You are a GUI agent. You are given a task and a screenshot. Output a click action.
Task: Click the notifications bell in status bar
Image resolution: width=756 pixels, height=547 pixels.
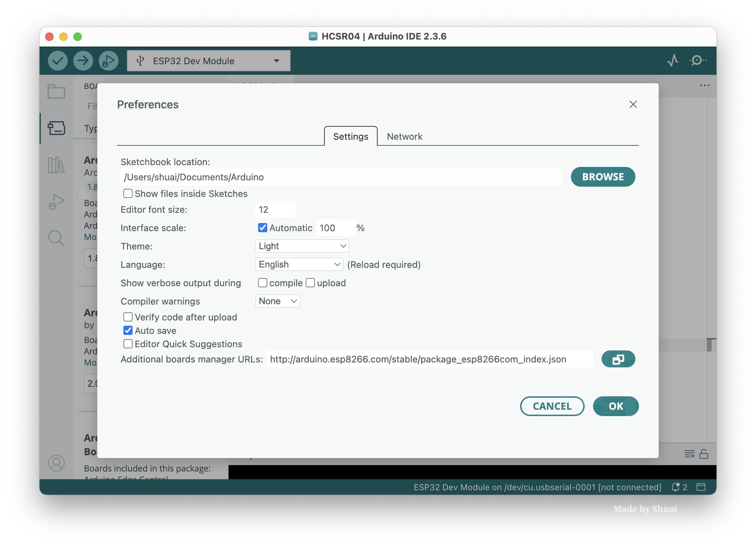tap(675, 487)
